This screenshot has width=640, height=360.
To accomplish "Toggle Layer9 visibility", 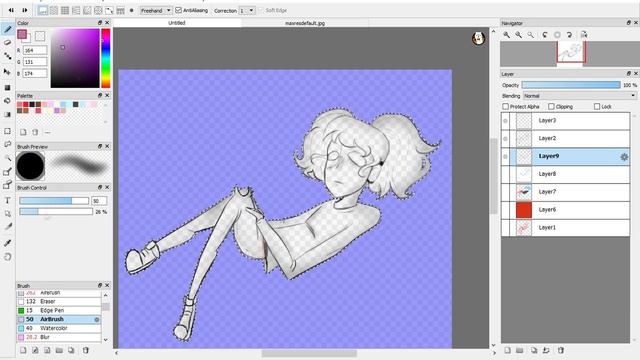I will click(505, 156).
